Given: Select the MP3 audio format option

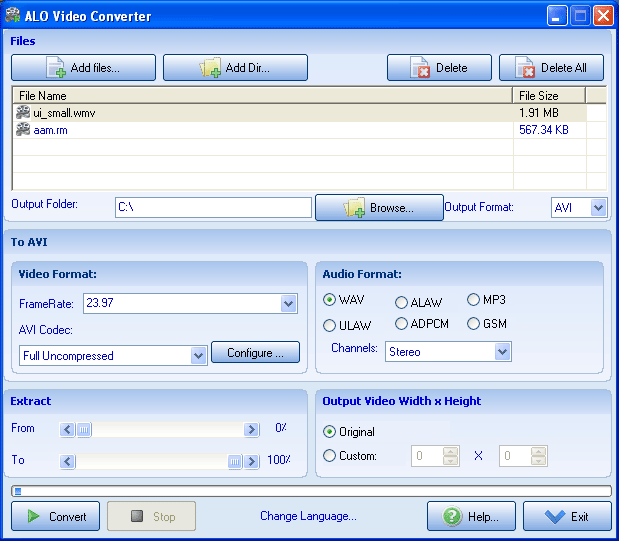Looking at the screenshot, I should click(x=474, y=300).
